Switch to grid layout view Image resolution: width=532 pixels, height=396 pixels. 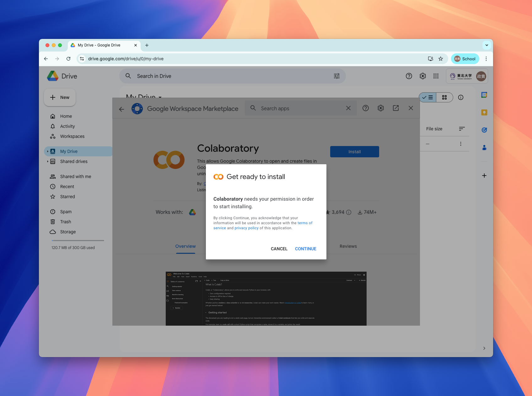click(444, 97)
